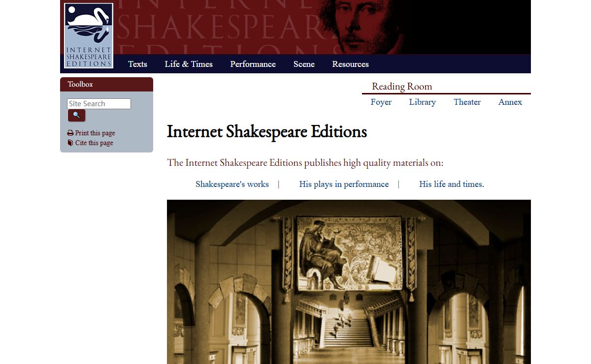Open the Performance menu
This screenshot has height=364, width=591.
[x=253, y=64]
